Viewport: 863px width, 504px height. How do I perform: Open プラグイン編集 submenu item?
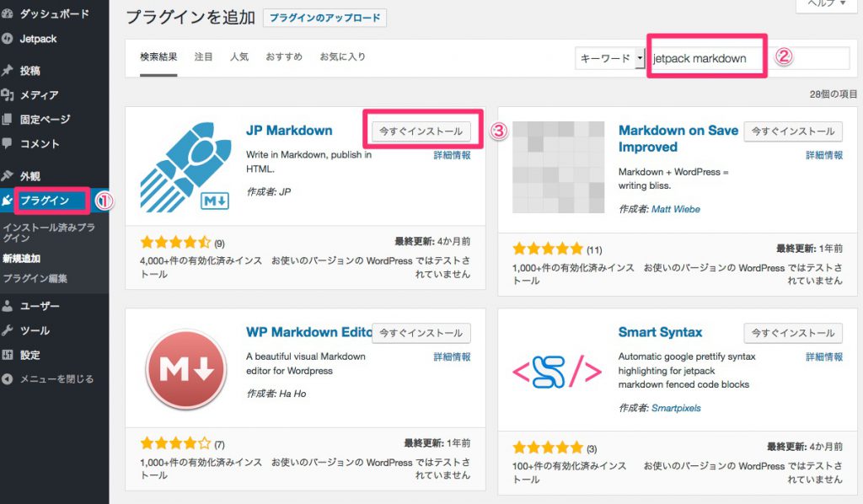coord(35,278)
